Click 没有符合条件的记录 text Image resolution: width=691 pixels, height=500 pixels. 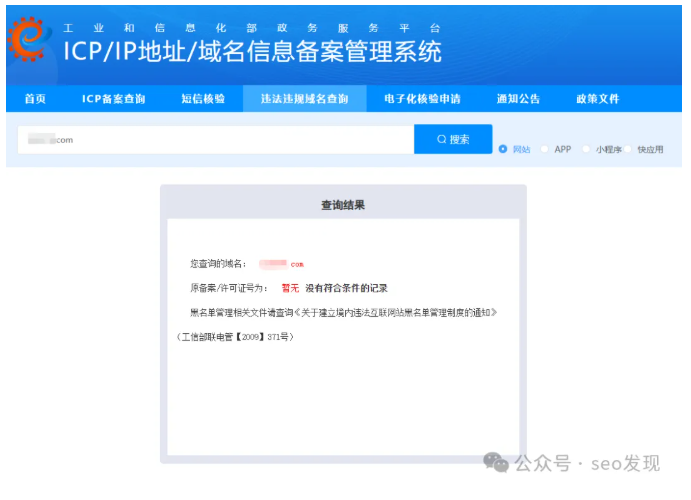point(346,288)
